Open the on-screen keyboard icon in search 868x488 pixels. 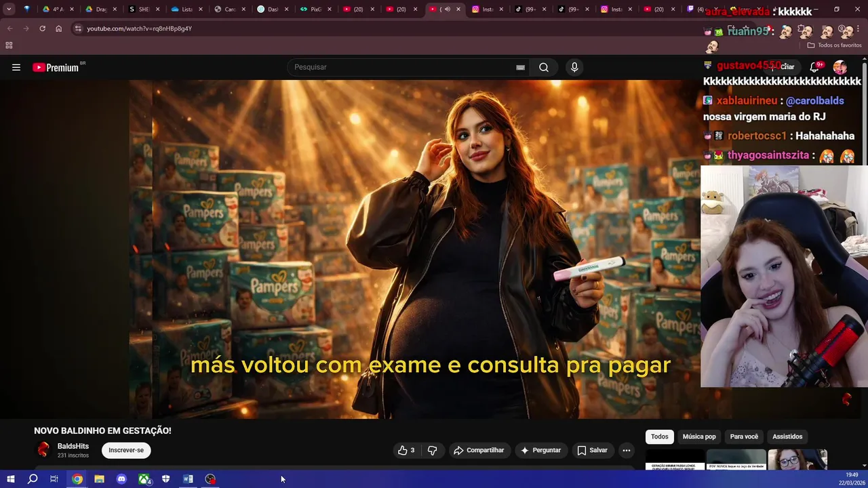click(520, 67)
